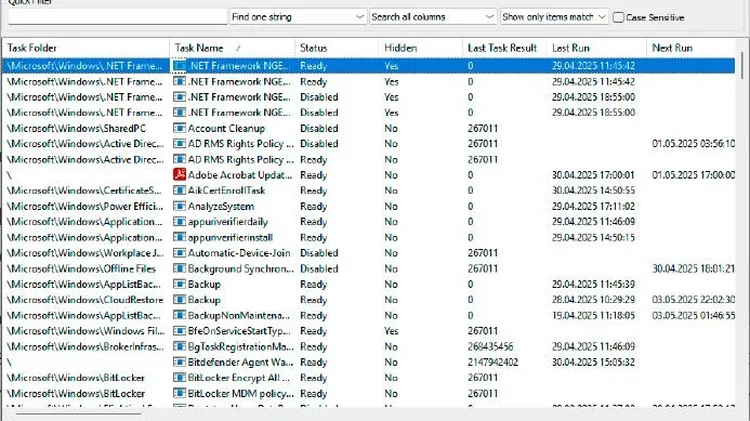Sort by the Last Task Result column header

click(x=505, y=48)
